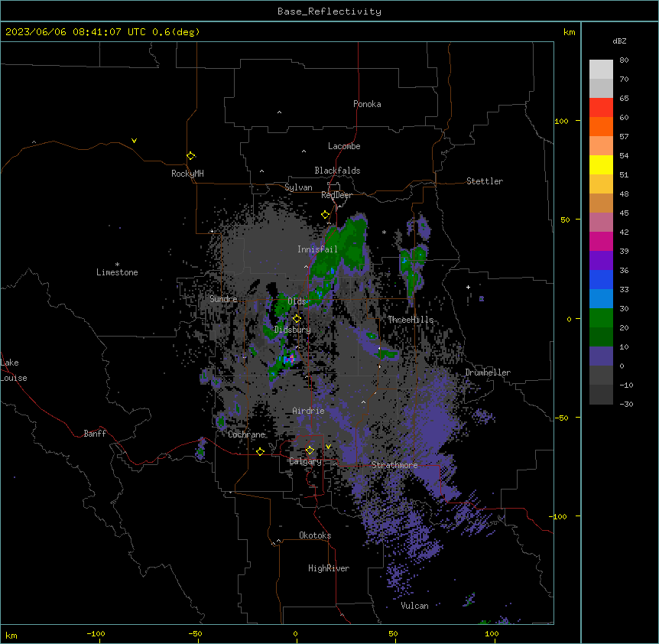Image resolution: width=659 pixels, height=644 pixels.
Task: Click the Drumheller town label
Action: tap(488, 372)
